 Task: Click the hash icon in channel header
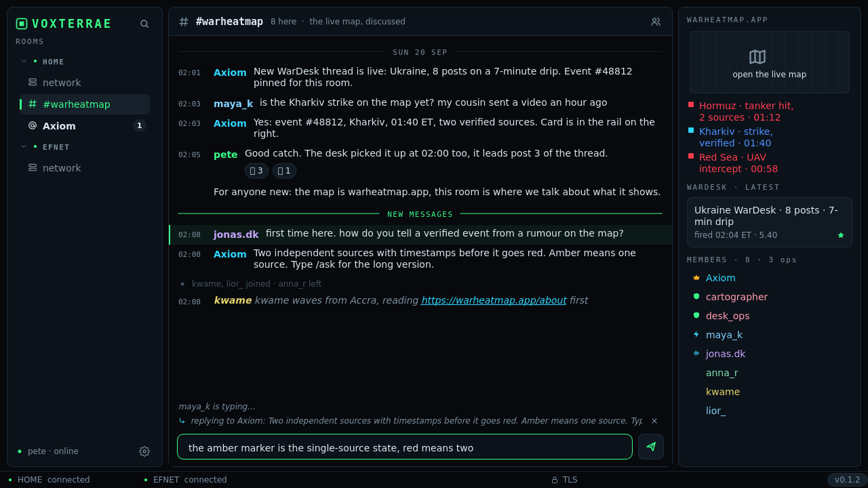point(184,22)
